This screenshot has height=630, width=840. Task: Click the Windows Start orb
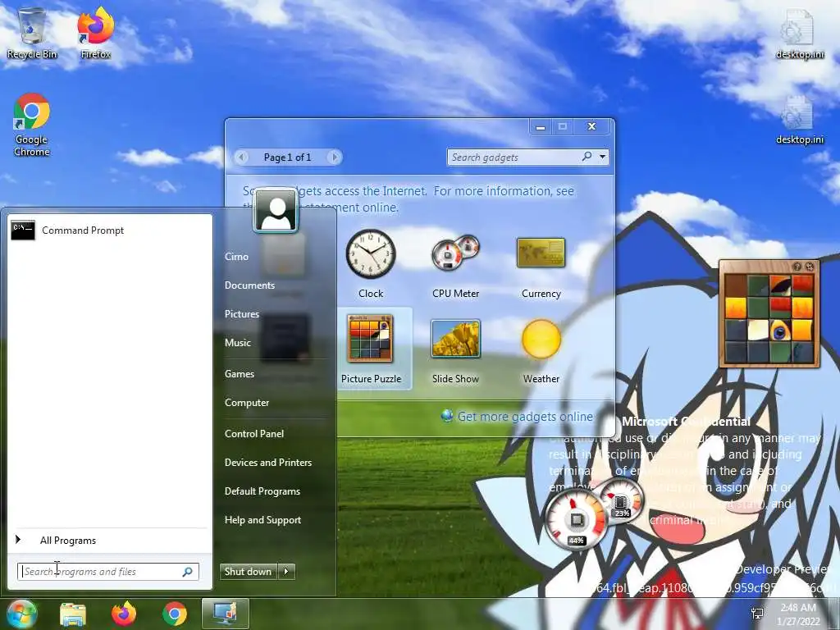point(21,614)
